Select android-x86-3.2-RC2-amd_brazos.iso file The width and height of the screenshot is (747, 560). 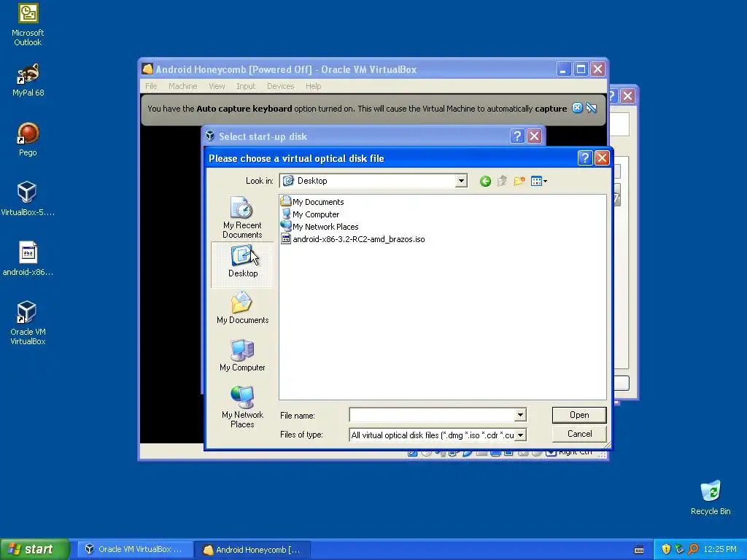[x=353, y=239]
